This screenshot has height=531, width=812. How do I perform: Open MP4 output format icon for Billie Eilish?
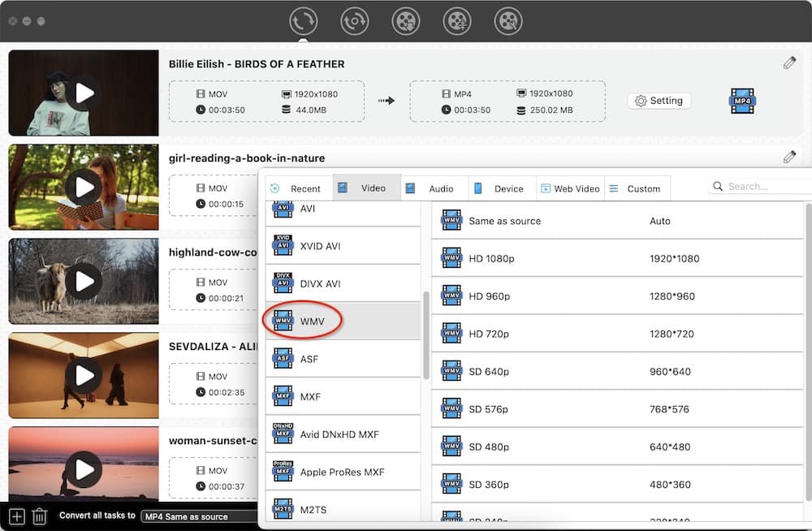[x=742, y=101]
